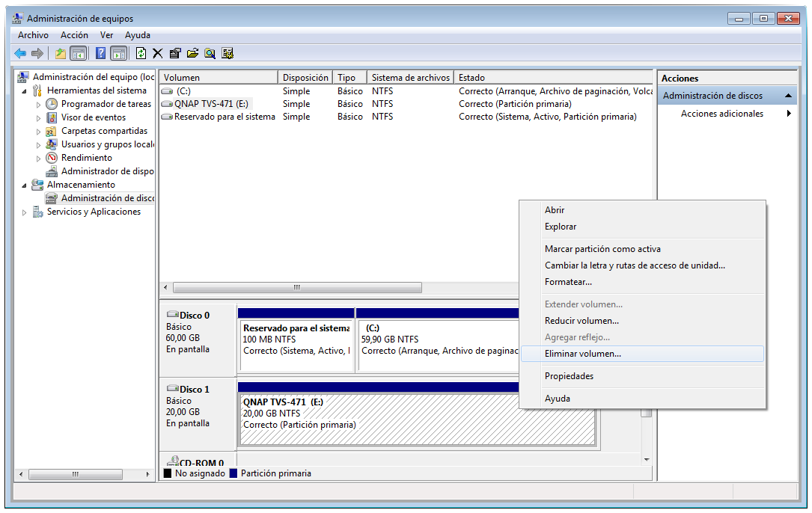812x513 pixels.
Task: Click the Herramientas del sistema tools icon
Action: (x=37, y=90)
